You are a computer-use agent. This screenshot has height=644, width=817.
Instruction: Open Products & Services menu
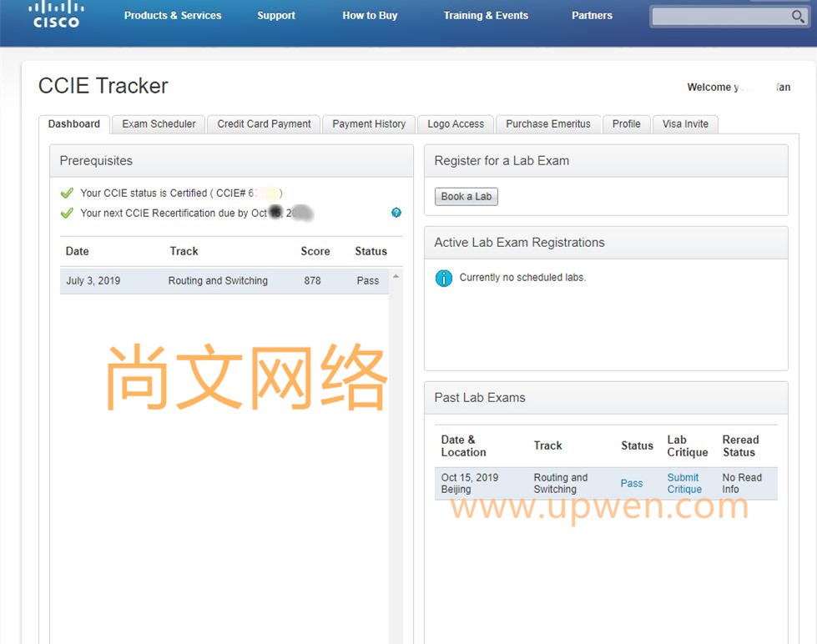coord(173,16)
